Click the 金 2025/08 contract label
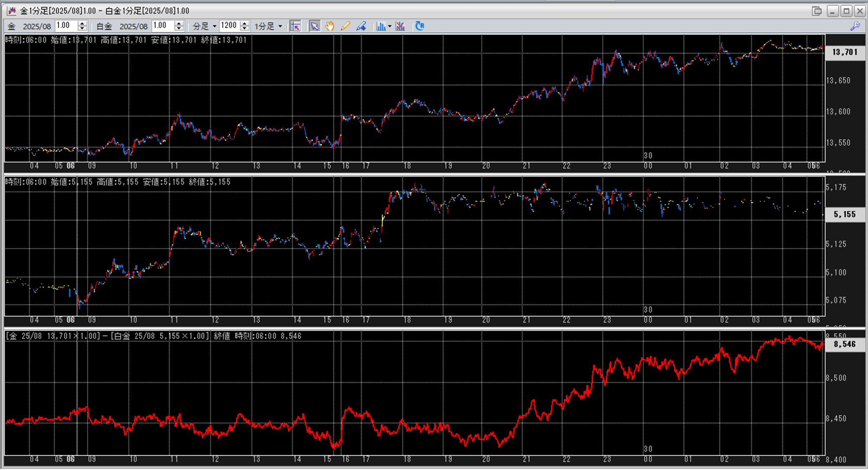The width and height of the screenshot is (868, 470). (37, 26)
